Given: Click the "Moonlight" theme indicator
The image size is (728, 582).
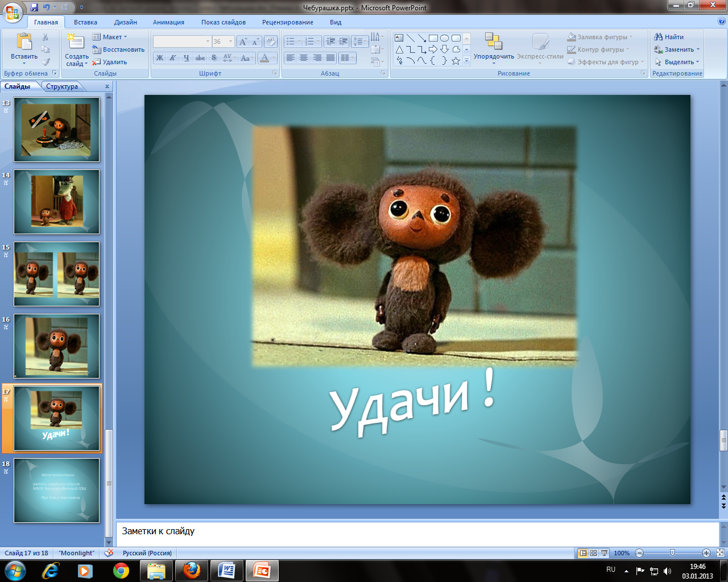Looking at the screenshot, I should point(77,553).
